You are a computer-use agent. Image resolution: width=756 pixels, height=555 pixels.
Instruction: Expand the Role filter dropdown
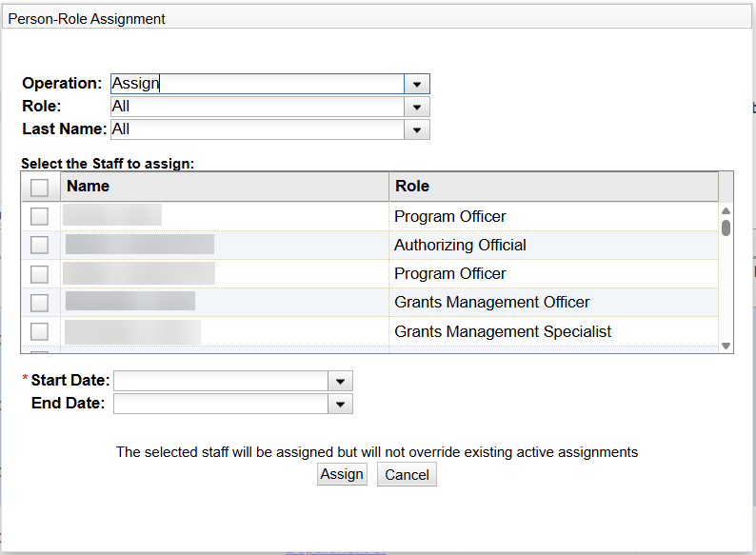click(x=417, y=107)
